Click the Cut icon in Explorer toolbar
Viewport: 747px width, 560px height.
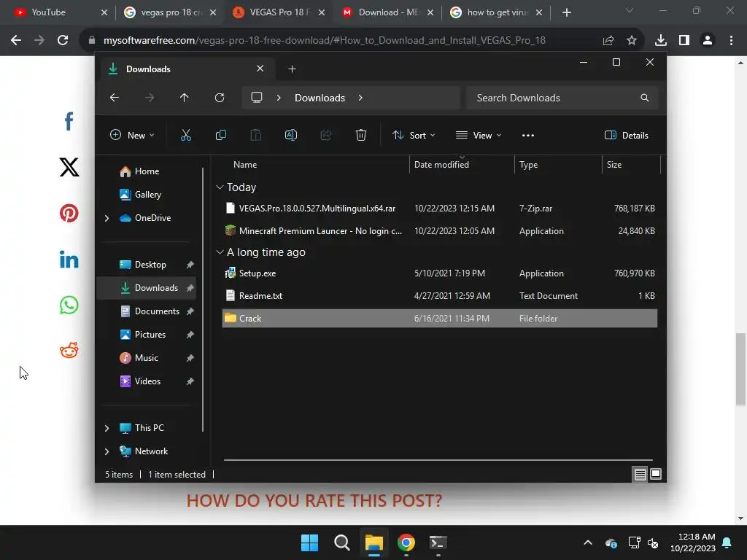coord(186,135)
